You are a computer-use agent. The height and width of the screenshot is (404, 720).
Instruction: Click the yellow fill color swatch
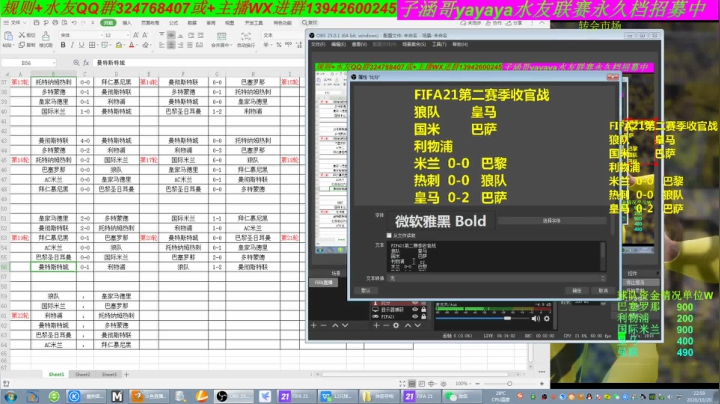[x=118, y=45]
